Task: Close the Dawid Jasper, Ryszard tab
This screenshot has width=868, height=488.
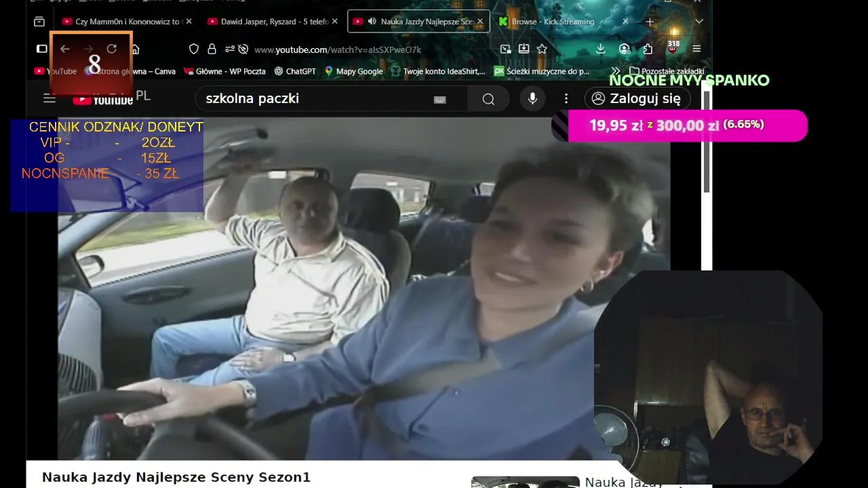Action: (x=334, y=22)
